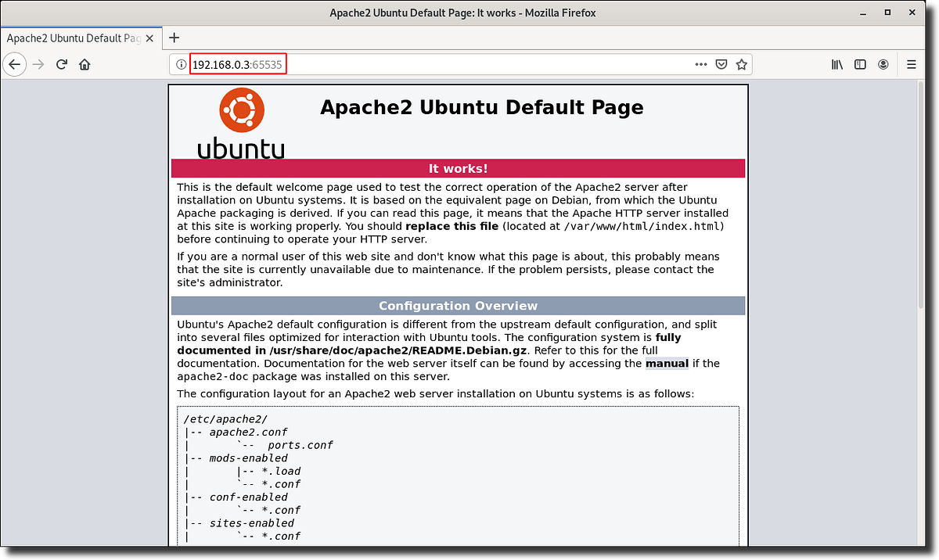The height and width of the screenshot is (560, 939).
Task: Reload the current page
Action: 62,64
